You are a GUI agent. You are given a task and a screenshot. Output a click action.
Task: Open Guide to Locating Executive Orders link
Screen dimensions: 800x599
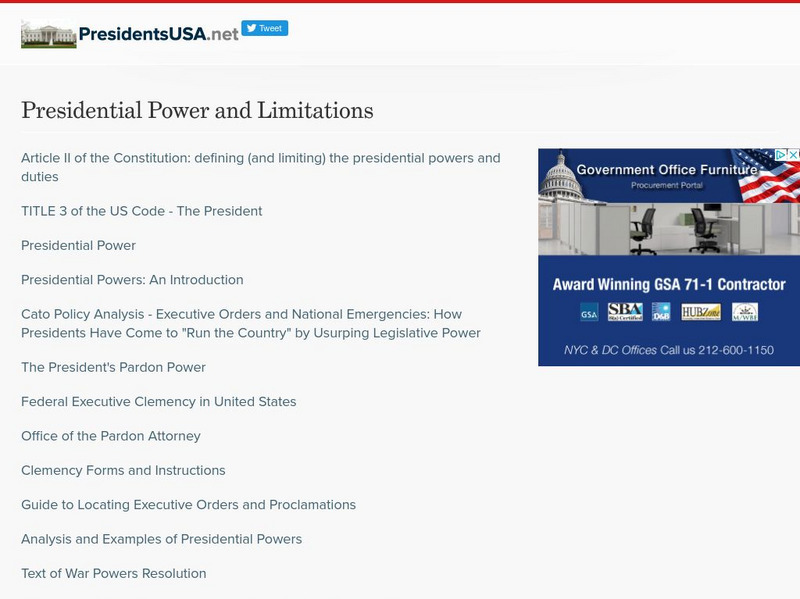188,505
